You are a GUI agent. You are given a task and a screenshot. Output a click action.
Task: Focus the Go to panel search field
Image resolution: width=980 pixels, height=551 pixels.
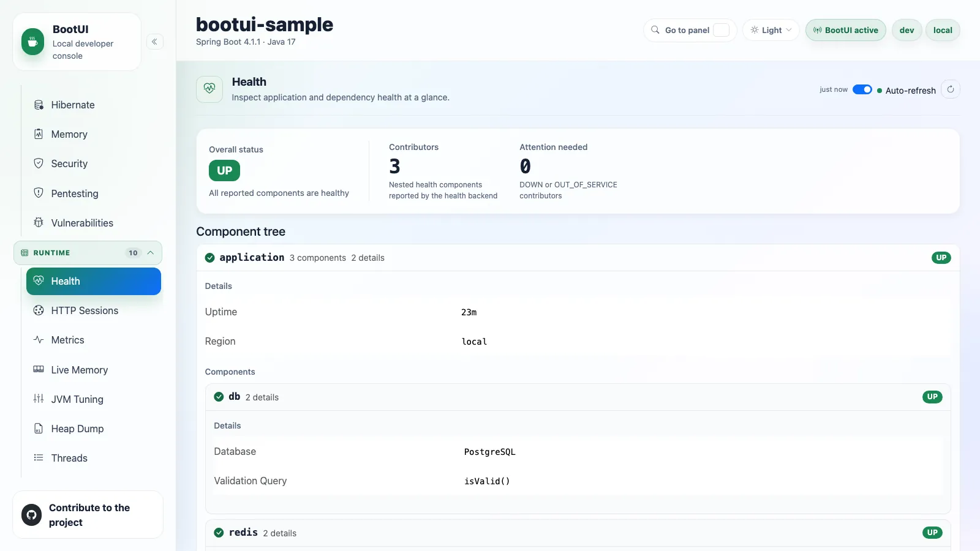click(x=690, y=30)
